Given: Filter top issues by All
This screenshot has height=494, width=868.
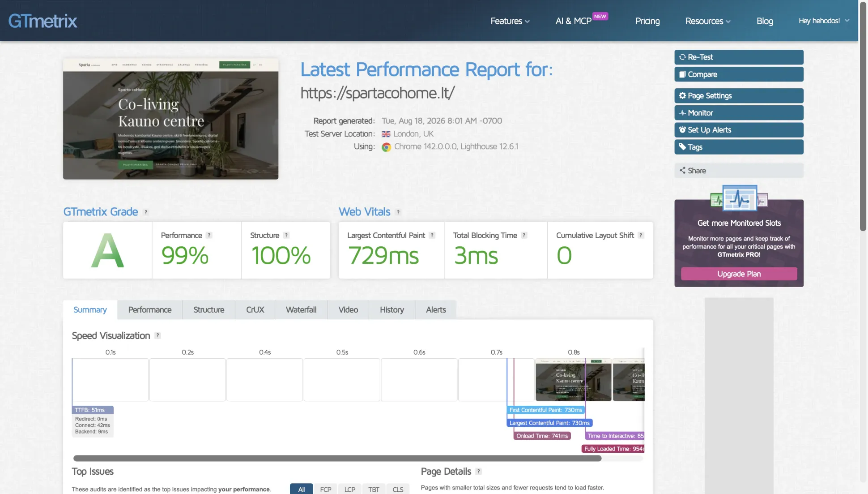Looking at the screenshot, I should 302,489.
